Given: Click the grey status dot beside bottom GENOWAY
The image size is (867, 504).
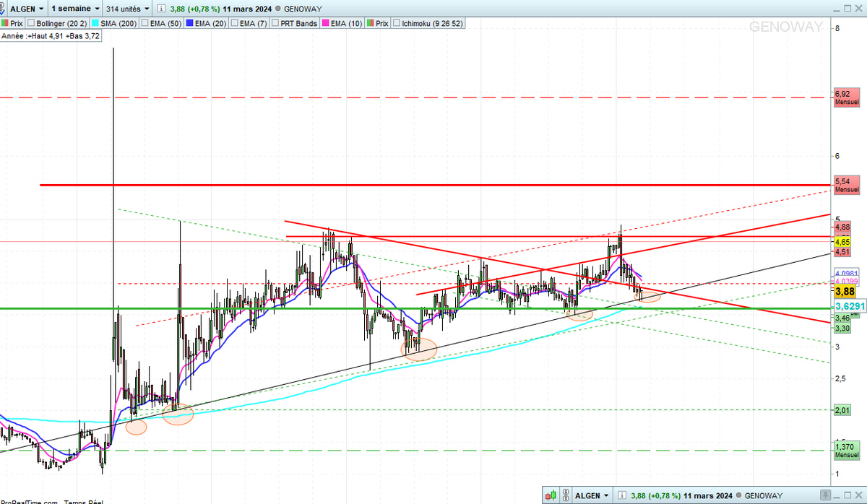Looking at the screenshot, I should click(739, 495).
